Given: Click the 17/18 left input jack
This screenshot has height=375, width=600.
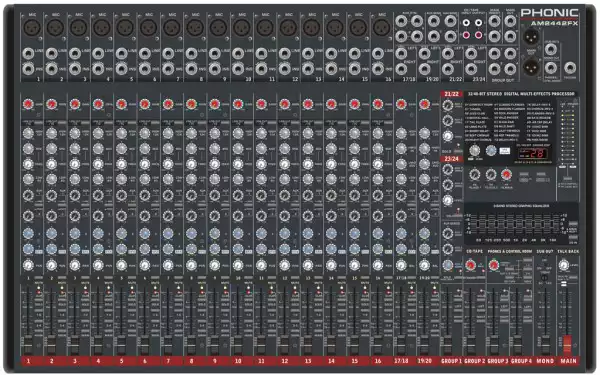Looking at the screenshot, I should click(x=401, y=54).
